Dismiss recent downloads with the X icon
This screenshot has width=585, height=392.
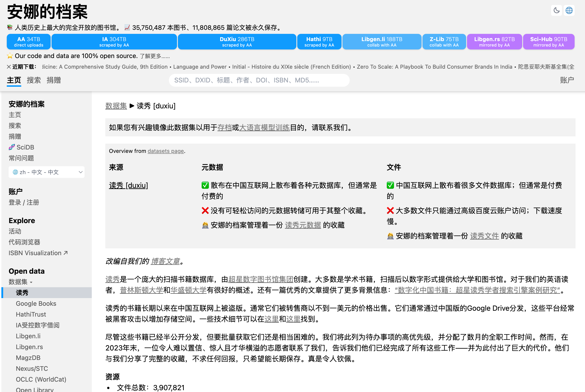[x=9, y=67]
